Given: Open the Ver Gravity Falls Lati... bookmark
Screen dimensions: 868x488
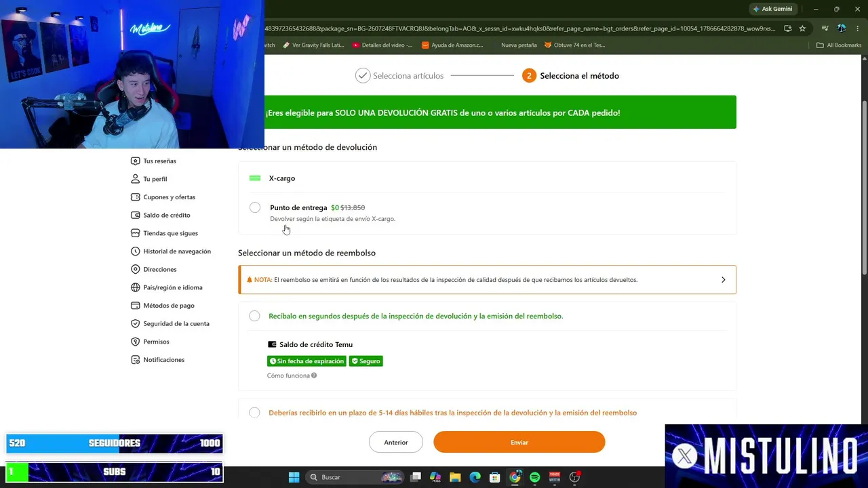Looking at the screenshot, I should point(313,45).
